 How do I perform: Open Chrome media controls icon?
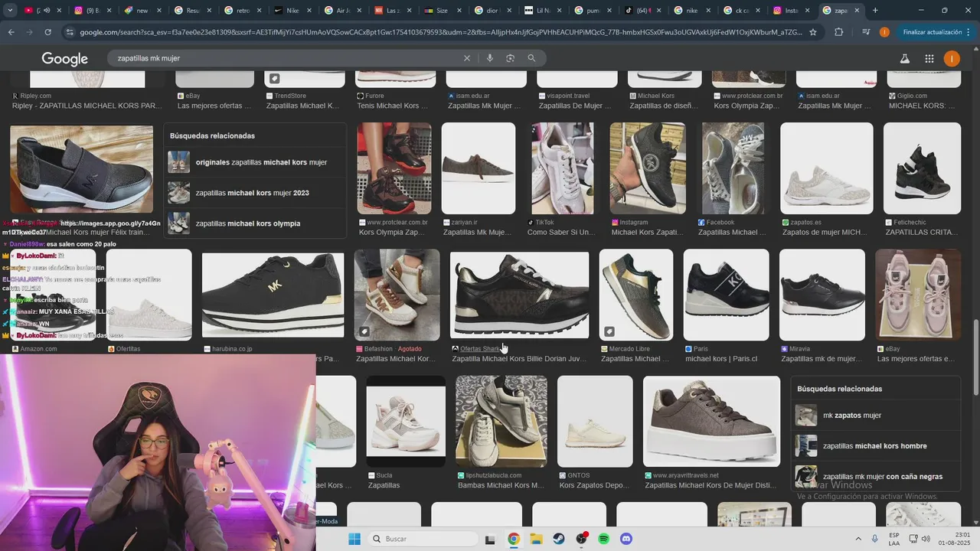866,32
